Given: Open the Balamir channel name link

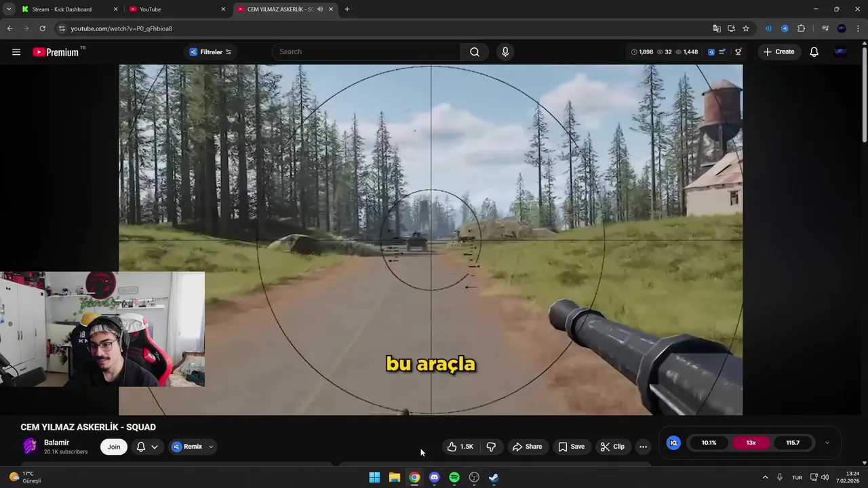Looking at the screenshot, I should click(x=57, y=443).
